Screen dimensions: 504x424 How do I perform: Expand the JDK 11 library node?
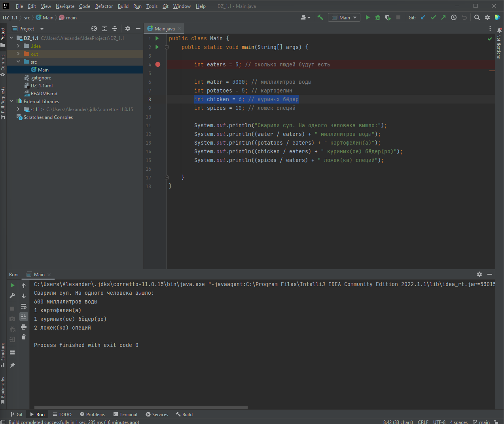(18, 109)
